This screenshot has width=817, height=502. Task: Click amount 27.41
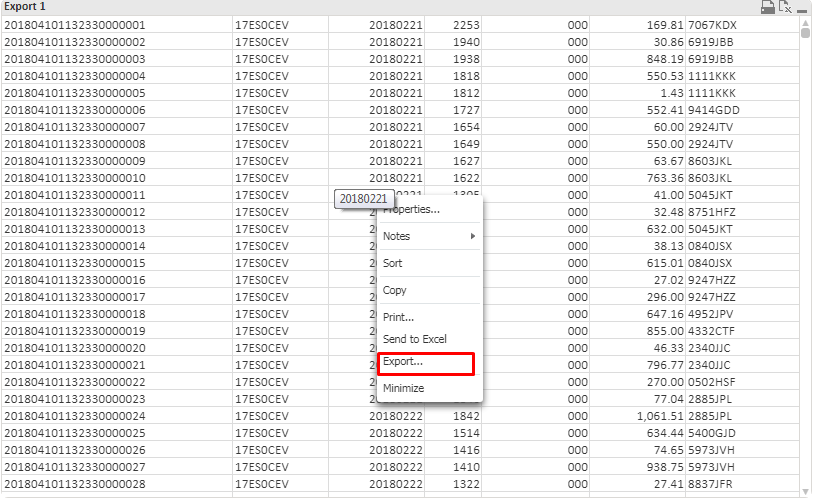(668, 484)
